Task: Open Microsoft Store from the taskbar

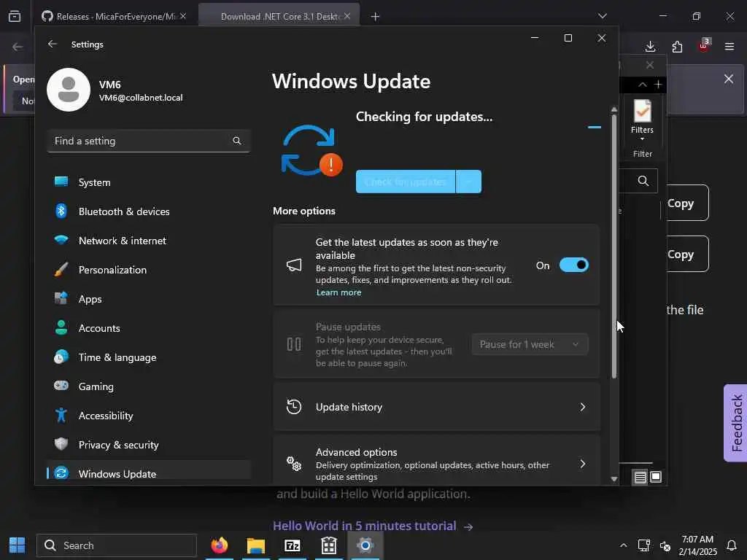Action: coord(329,545)
